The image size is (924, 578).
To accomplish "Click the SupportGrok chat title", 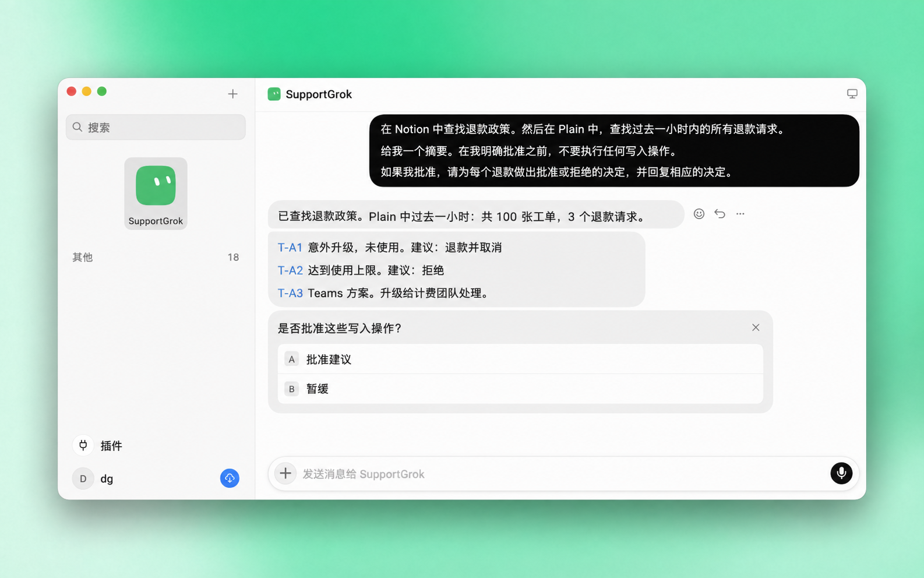I will 319,94.
